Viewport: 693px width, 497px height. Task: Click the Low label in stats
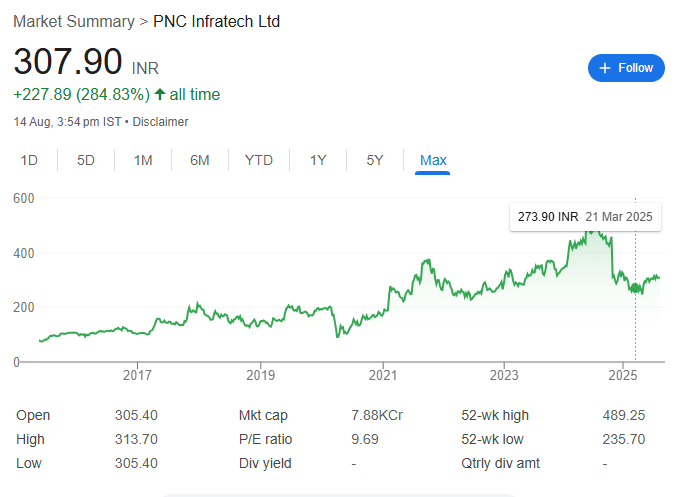[29, 463]
